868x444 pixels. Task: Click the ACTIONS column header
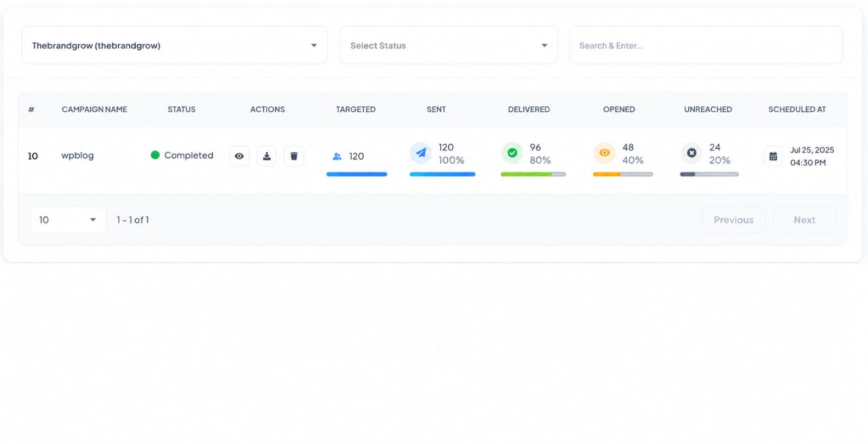click(268, 110)
